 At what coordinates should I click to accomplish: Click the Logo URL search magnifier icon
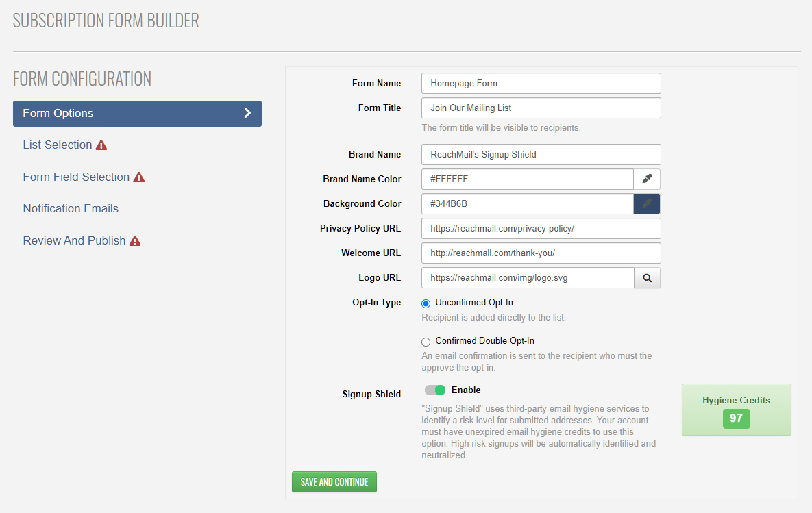(647, 278)
